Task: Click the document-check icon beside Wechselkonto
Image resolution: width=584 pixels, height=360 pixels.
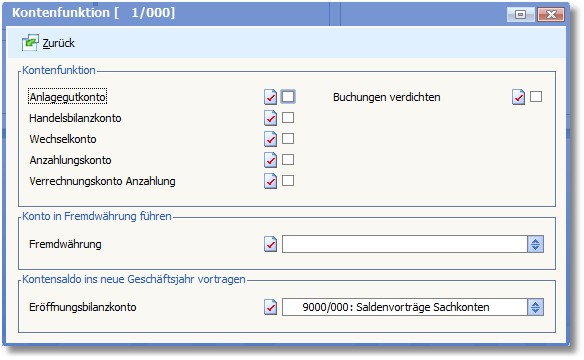Action: pos(270,139)
